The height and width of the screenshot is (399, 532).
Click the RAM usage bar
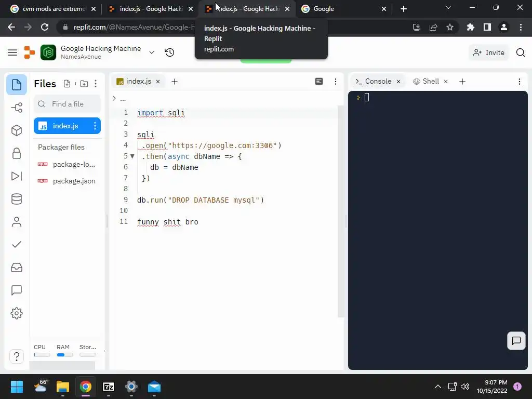click(x=64, y=355)
